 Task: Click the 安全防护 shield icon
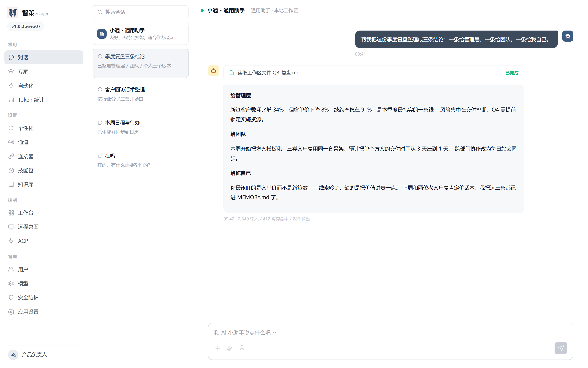(11, 297)
